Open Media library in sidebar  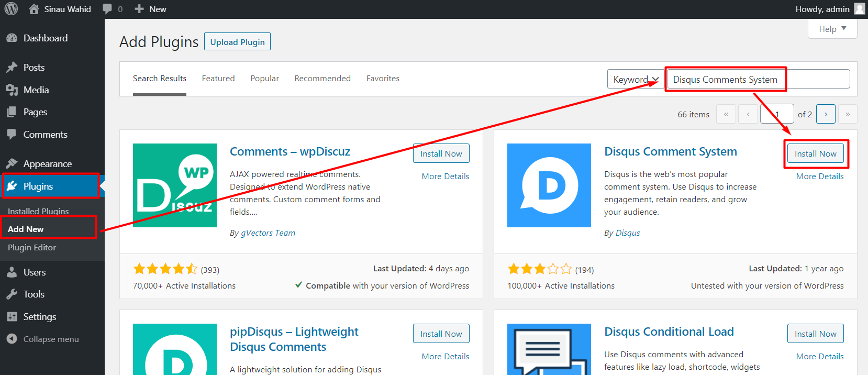(36, 90)
